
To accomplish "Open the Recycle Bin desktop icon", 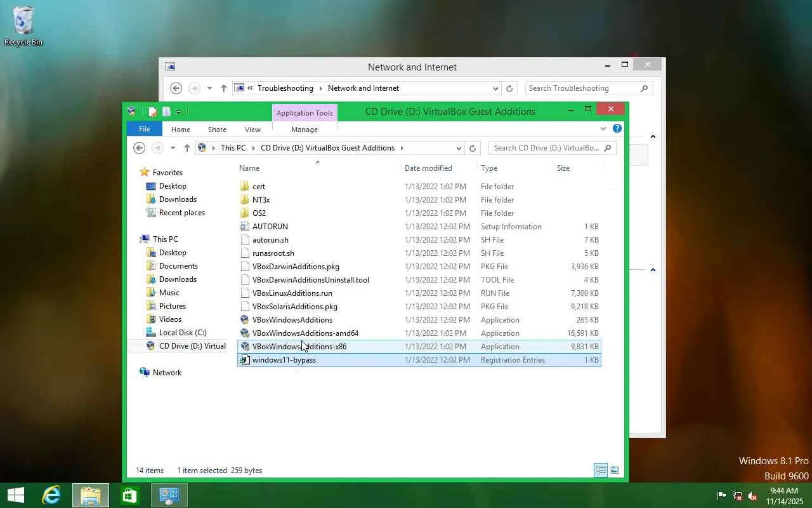I will [x=23, y=27].
